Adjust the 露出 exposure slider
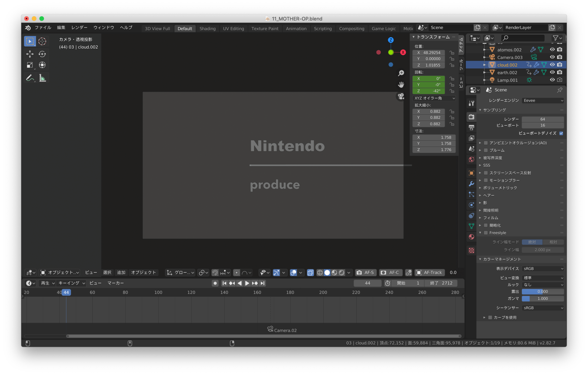 click(543, 292)
